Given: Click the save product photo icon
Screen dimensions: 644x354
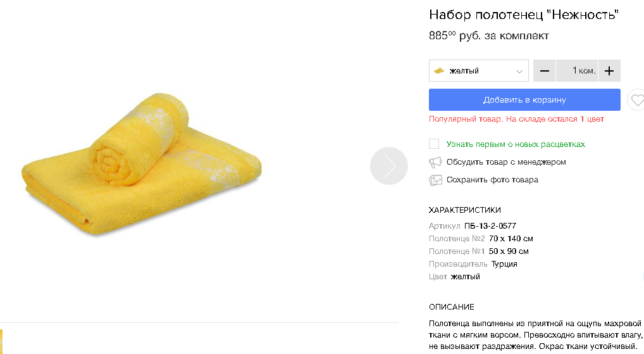Looking at the screenshot, I should [435, 180].
